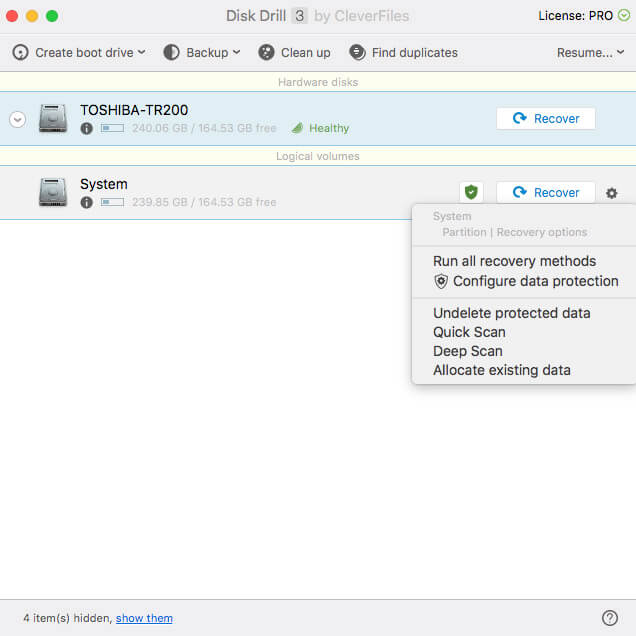The width and height of the screenshot is (636, 636).
Task: Click the shield icon beside Configure data protection
Action: point(441,281)
